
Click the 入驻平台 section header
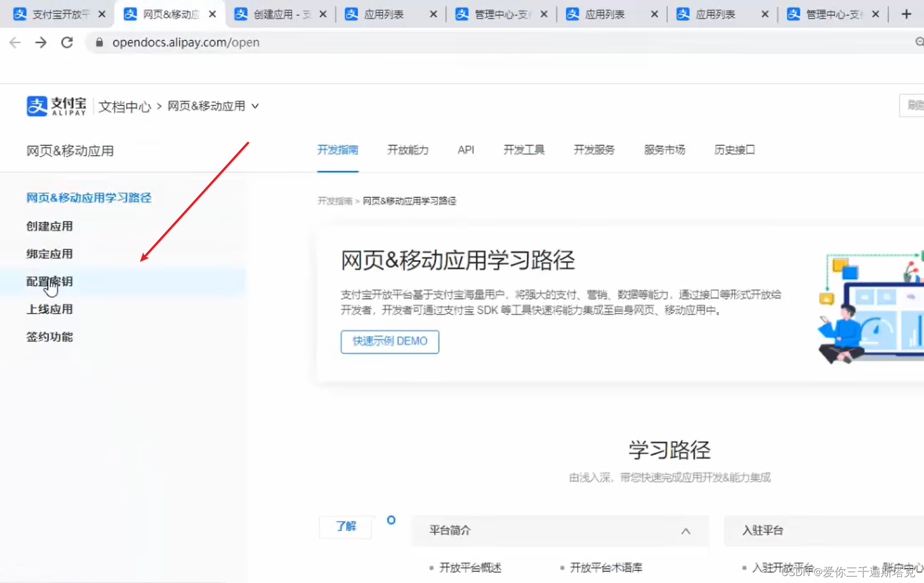pos(823,530)
